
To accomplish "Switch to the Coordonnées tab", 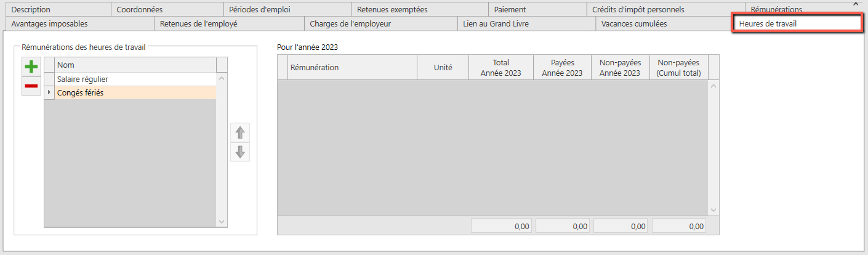I will pyautogui.click(x=166, y=9).
